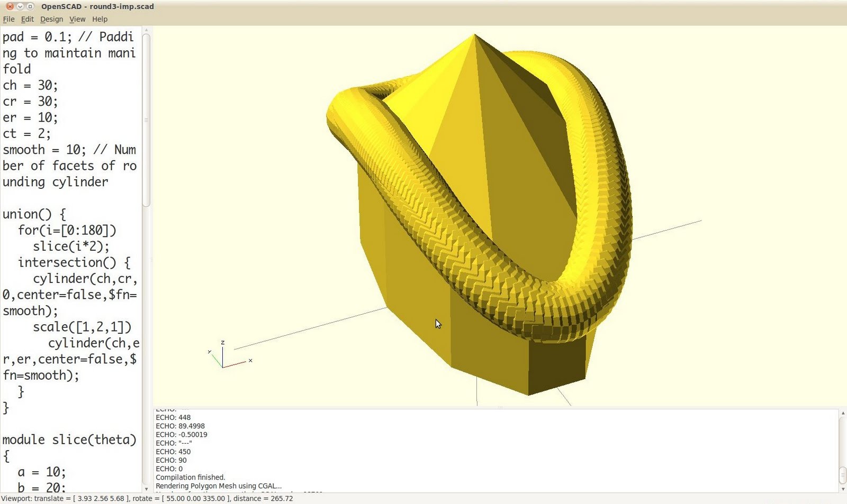The image size is (847, 504).
Task: Open the Design menu
Action: click(51, 19)
